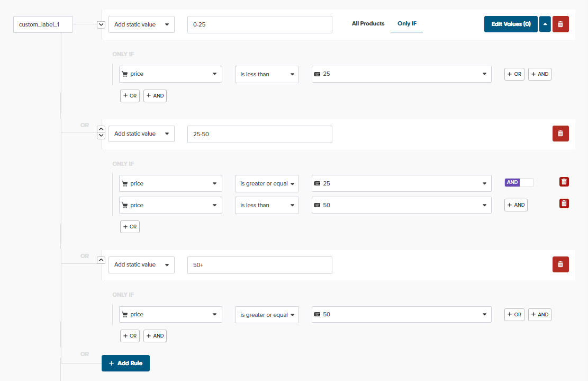This screenshot has height=381, width=588.
Task: Switch to the All Products tab
Action: pos(368,23)
